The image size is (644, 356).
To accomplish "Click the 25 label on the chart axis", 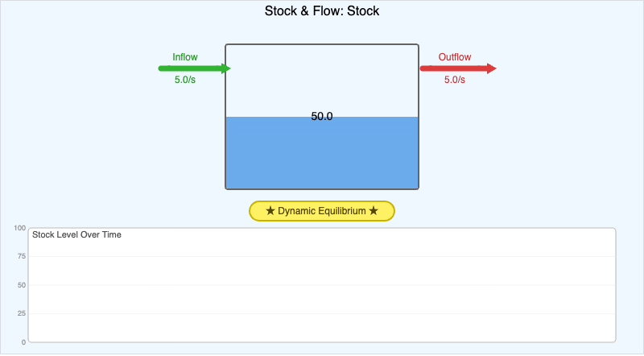I will click(21, 313).
